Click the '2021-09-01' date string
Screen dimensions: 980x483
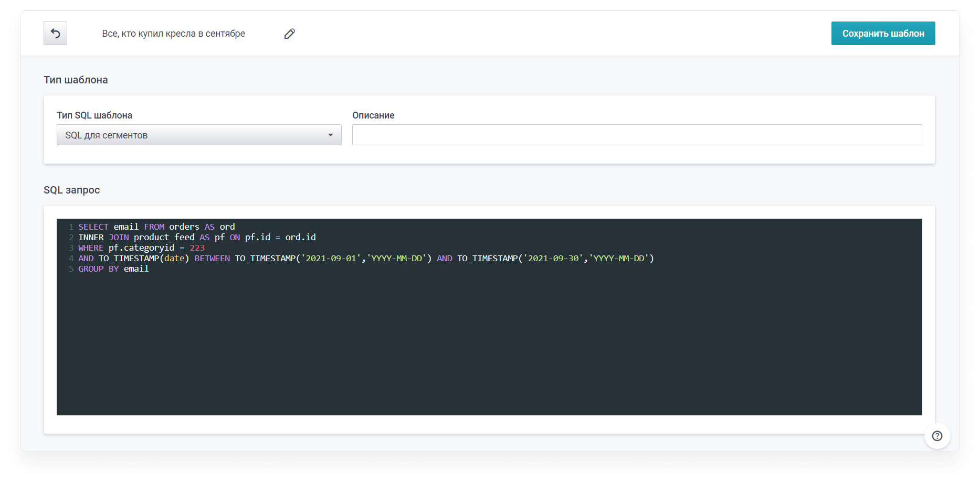pos(331,259)
